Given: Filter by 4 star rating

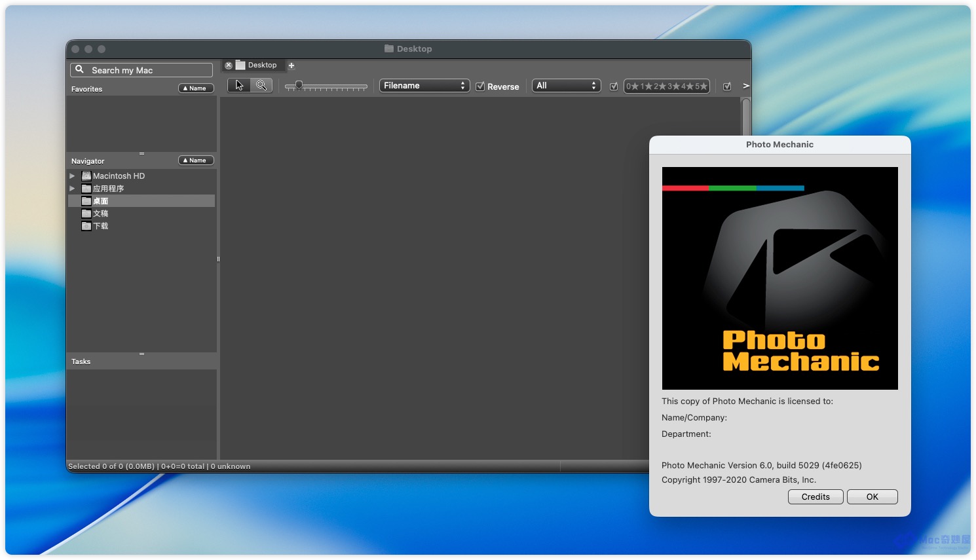Looking at the screenshot, I should tap(688, 86).
